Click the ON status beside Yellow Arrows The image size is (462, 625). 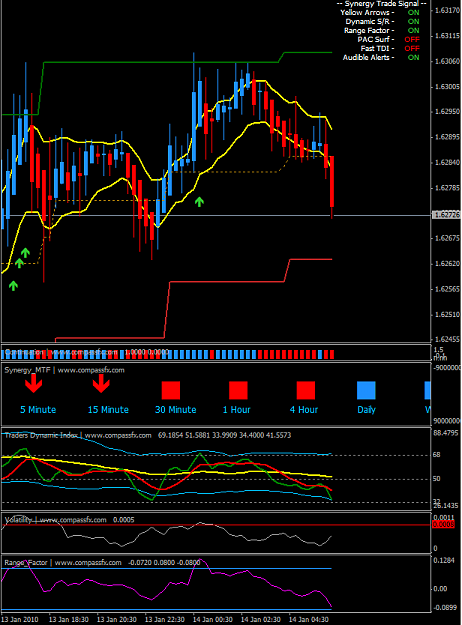pos(413,12)
